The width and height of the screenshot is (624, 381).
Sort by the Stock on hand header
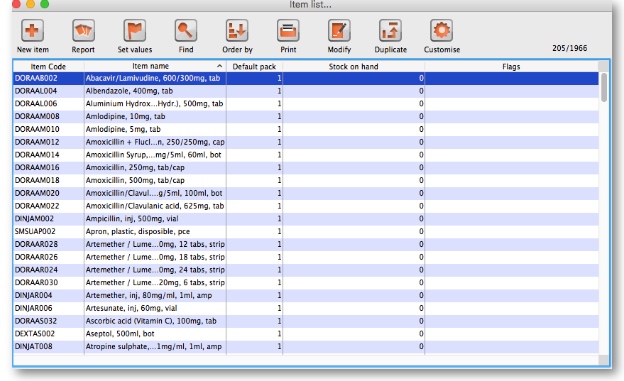click(x=353, y=66)
